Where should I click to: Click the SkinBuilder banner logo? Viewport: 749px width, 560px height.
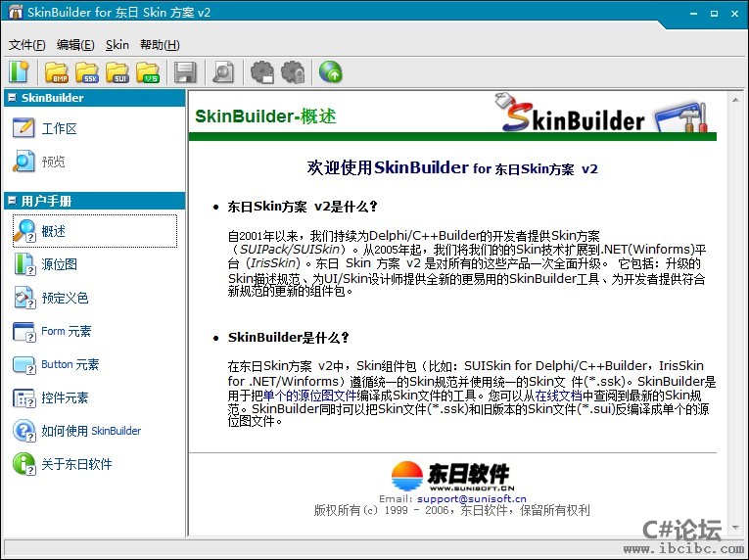coord(602,113)
